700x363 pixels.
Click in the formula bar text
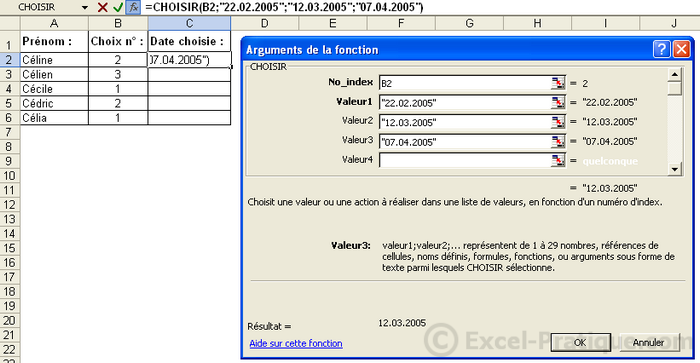284,7
